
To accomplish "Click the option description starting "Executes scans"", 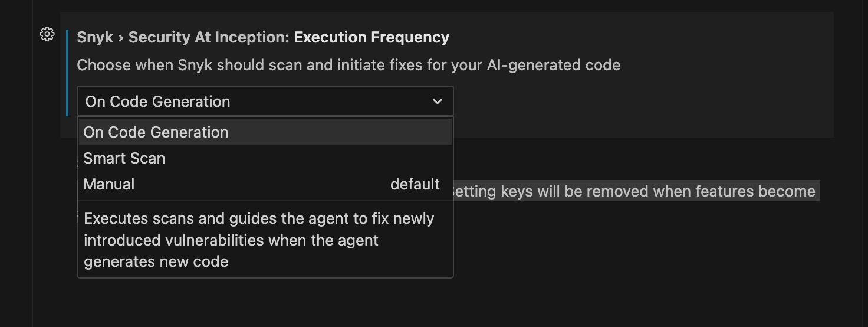I will tap(258, 219).
